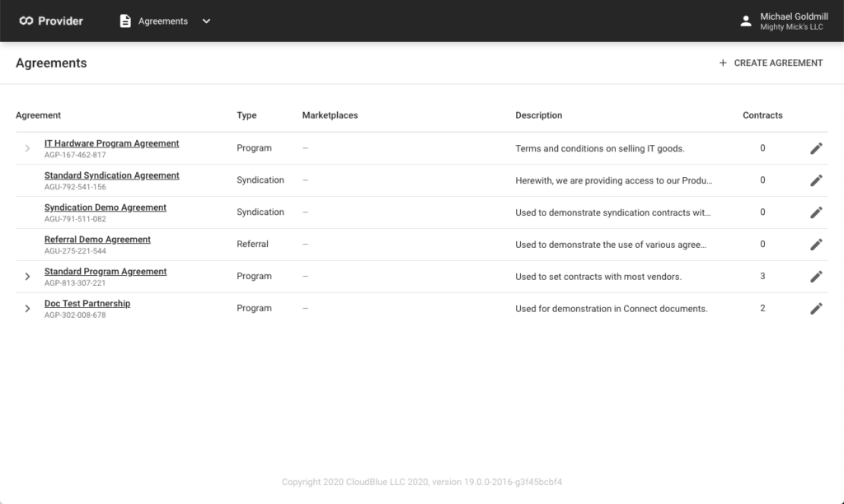The width and height of the screenshot is (844, 504).
Task: Expand Doc Test Partnership row
Action: coord(27,309)
